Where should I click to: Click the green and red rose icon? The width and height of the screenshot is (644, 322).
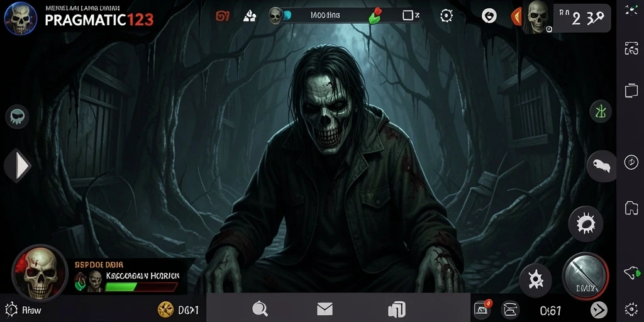[x=375, y=16]
